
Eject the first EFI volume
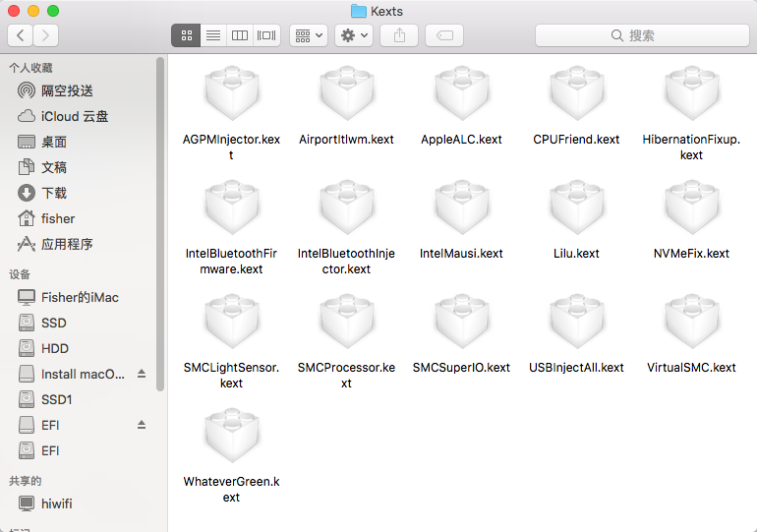click(142, 425)
